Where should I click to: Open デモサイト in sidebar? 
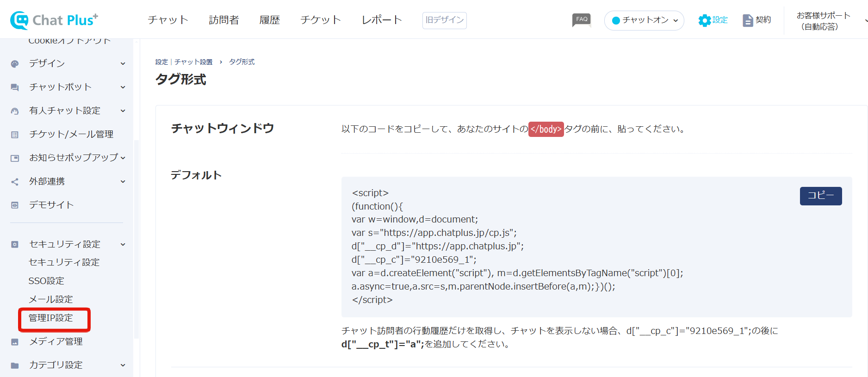click(x=51, y=205)
